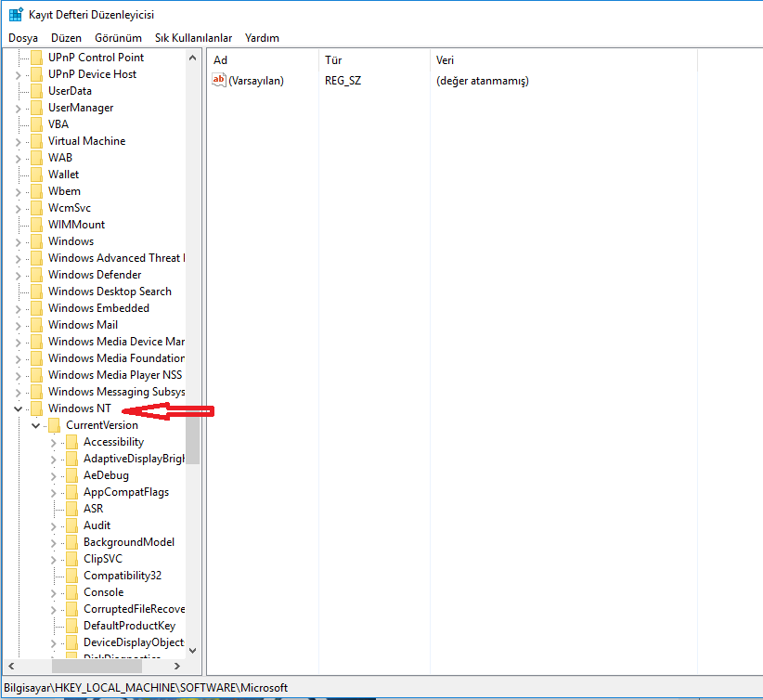The width and height of the screenshot is (763, 700).
Task: Expand the UPnP Device Host key
Action: click(x=18, y=75)
